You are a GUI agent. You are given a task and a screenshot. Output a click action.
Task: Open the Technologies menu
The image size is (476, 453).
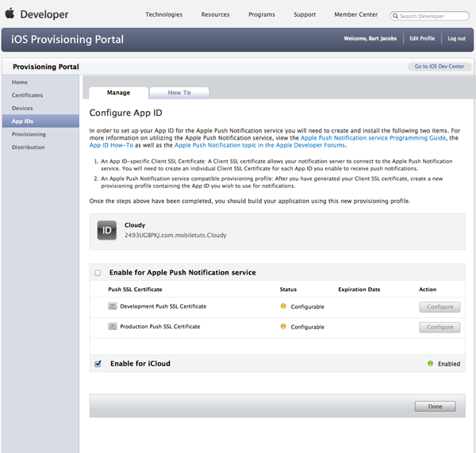[163, 14]
